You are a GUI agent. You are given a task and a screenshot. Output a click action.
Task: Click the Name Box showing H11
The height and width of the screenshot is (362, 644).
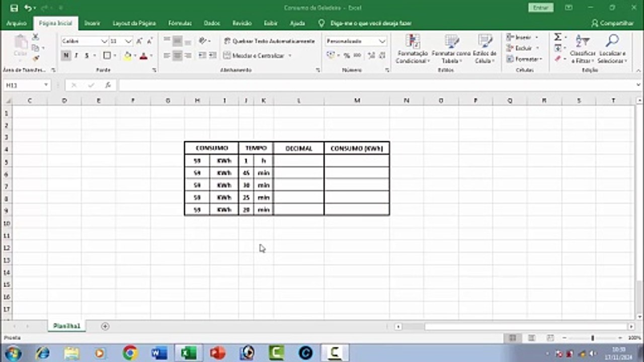click(23, 85)
